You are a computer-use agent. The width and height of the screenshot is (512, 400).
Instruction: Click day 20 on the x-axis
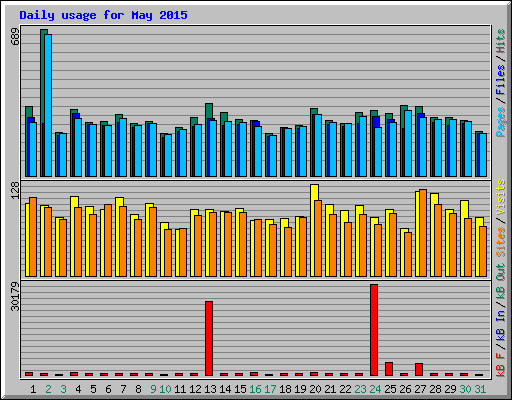click(x=315, y=389)
